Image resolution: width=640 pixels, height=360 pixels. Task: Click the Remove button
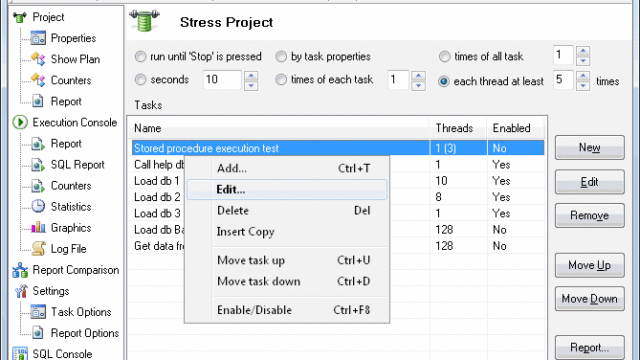click(589, 215)
